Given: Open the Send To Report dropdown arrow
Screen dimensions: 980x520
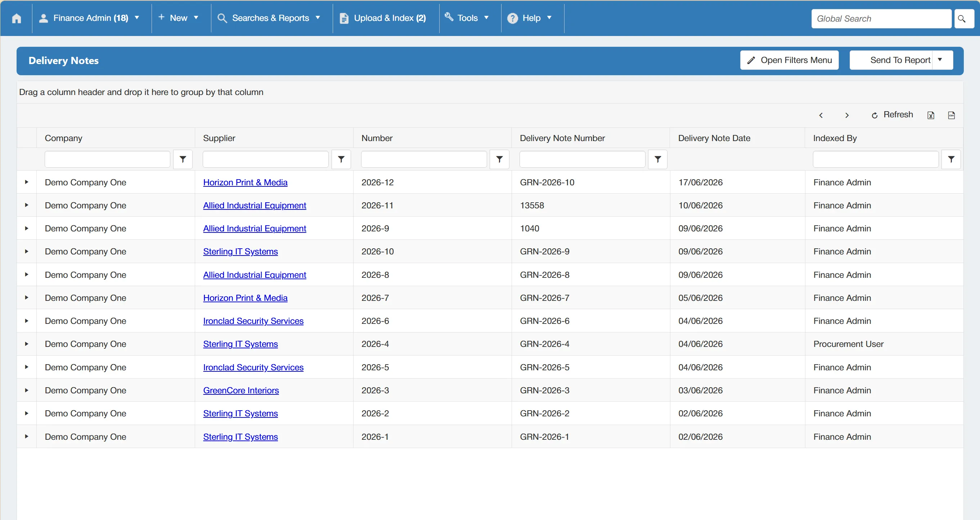Looking at the screenshot, I should [943, 60].
